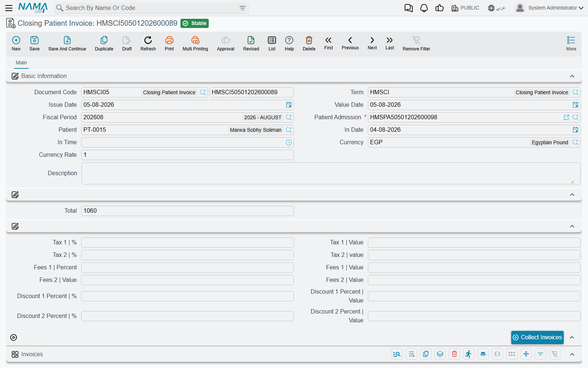This screenshot has height=368, width=588.
Task: Click the copy lines icon in Invoices
Action: tap(426, 354)
